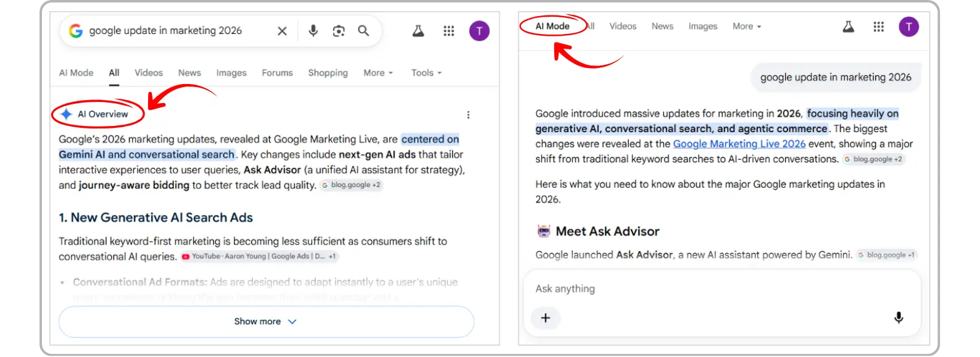Click the 'AI Overview' label text
980x357 pixels.
click(x=103, y=114)
